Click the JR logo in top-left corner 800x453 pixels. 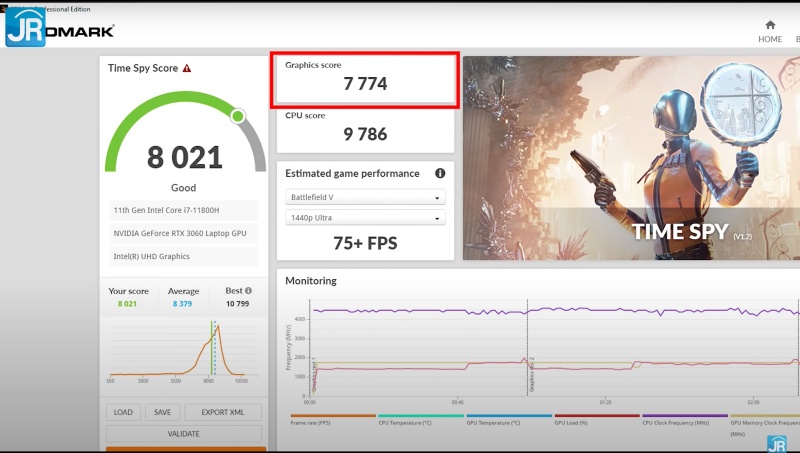(24, 26)
